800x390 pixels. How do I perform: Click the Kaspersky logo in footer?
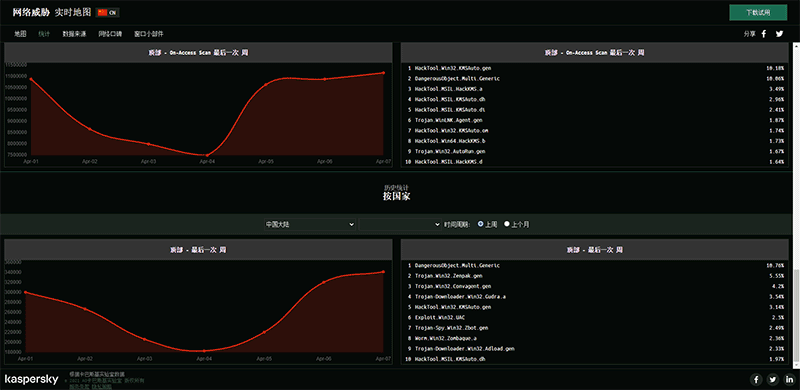point(32,379)
